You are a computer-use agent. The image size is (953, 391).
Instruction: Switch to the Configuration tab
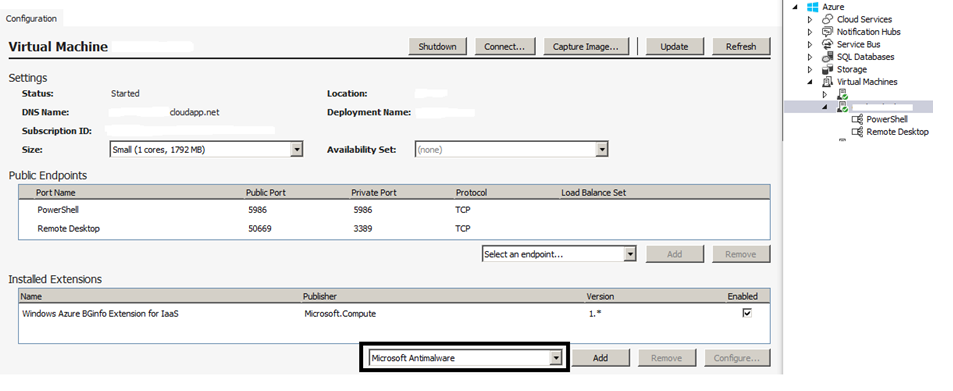click(x=31, y=19)
